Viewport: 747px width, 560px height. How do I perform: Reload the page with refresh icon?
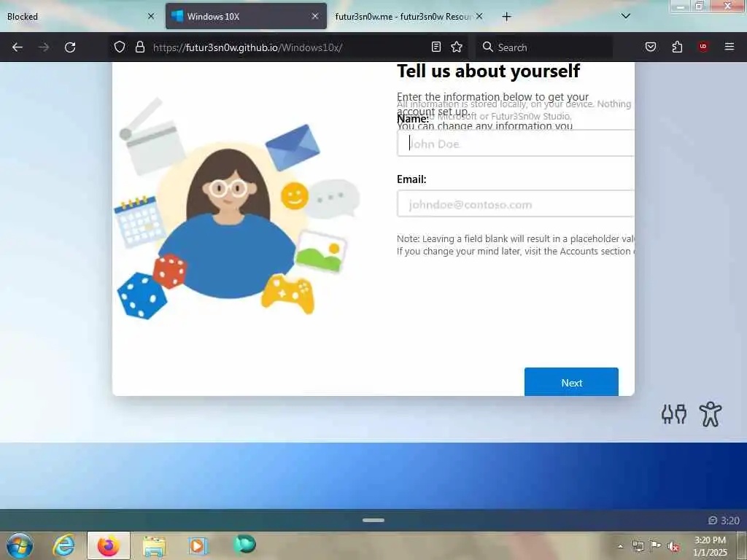pos(70,47)
